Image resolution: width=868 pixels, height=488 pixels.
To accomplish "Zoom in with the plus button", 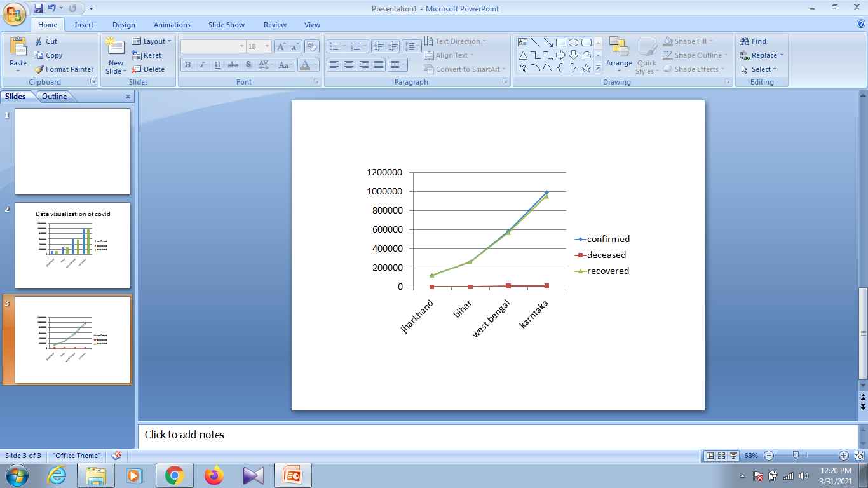I will [x=844, y=456].
